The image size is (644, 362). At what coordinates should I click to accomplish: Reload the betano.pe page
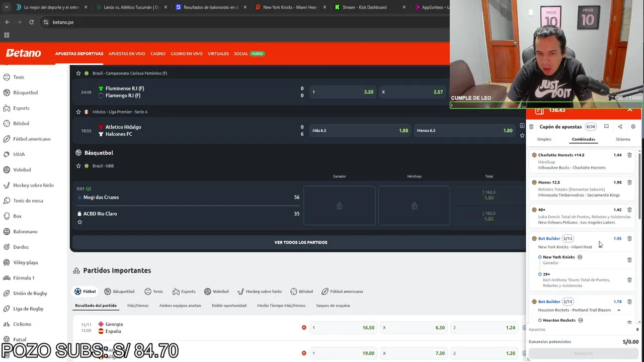tap(31, 22)
